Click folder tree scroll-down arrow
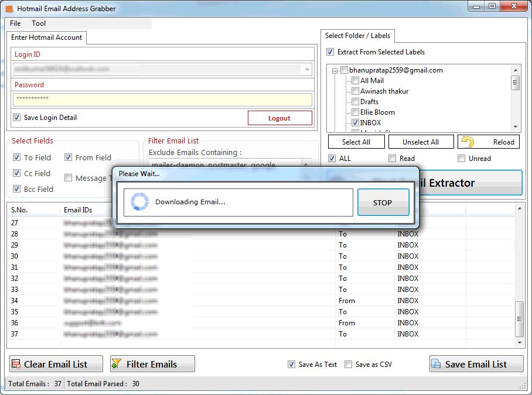Image resolution: width=532 pixels, height=395 pixels. coord(516,127)
